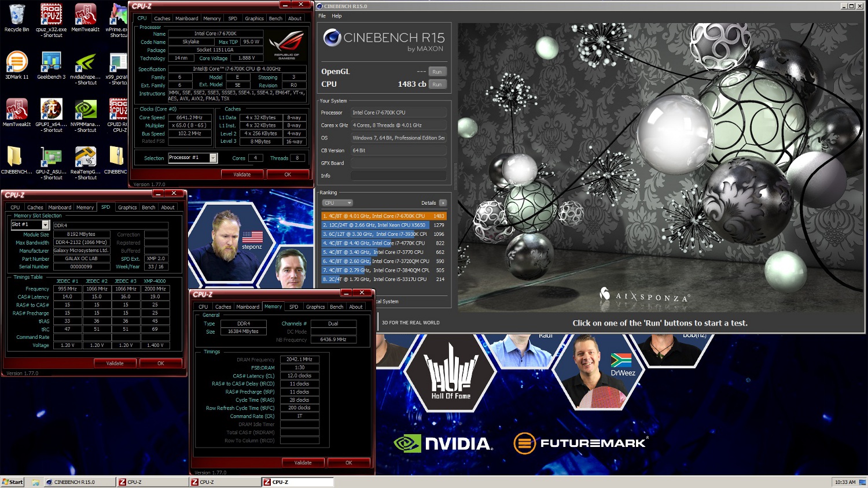Launch GPUPI_x64 shortcut icon
Viewport: 868px width, 488px height.
point(51,109)
